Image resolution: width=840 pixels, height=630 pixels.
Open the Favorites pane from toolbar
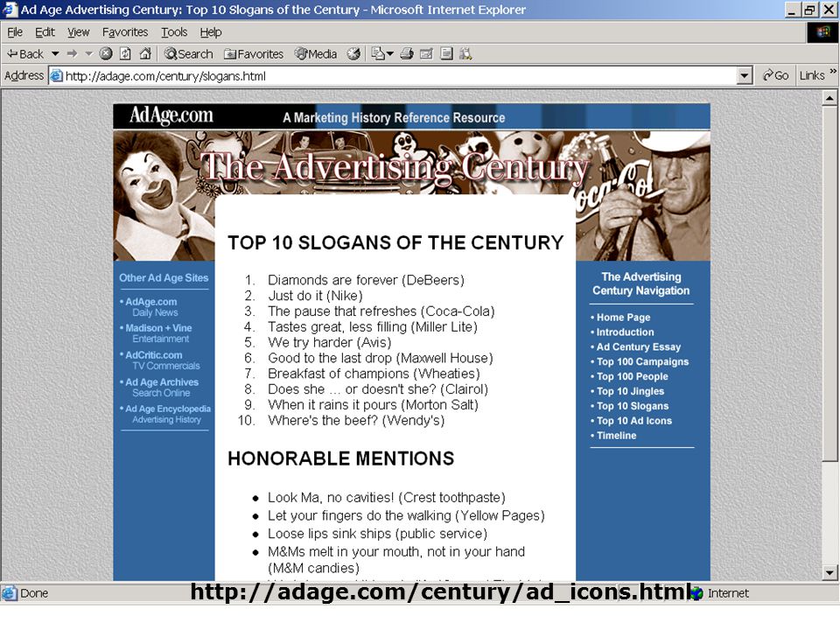(x=254, y=54)
